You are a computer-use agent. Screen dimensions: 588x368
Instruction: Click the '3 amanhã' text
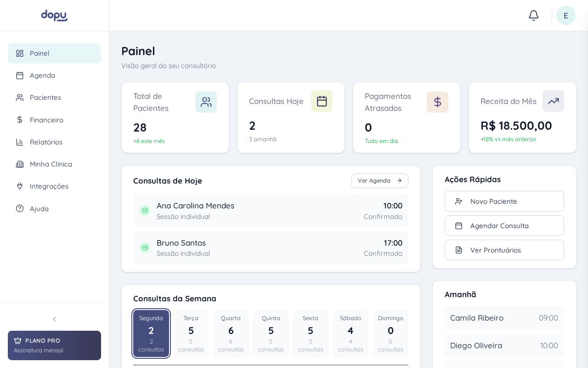click(263, 139)
